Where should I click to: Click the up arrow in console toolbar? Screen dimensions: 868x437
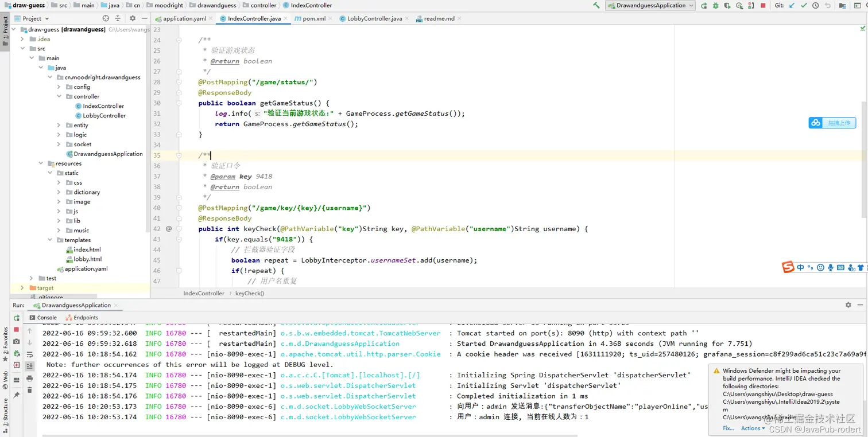pyautogui.click(x=30, y=331)
